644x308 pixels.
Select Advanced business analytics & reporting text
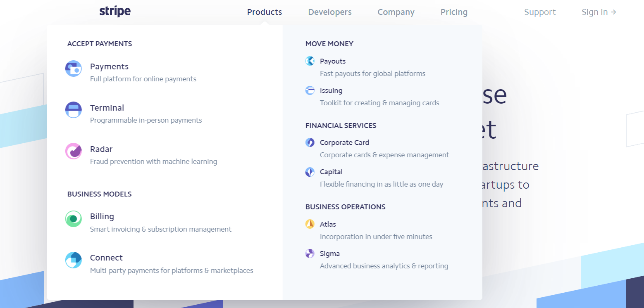click(384, 266)
